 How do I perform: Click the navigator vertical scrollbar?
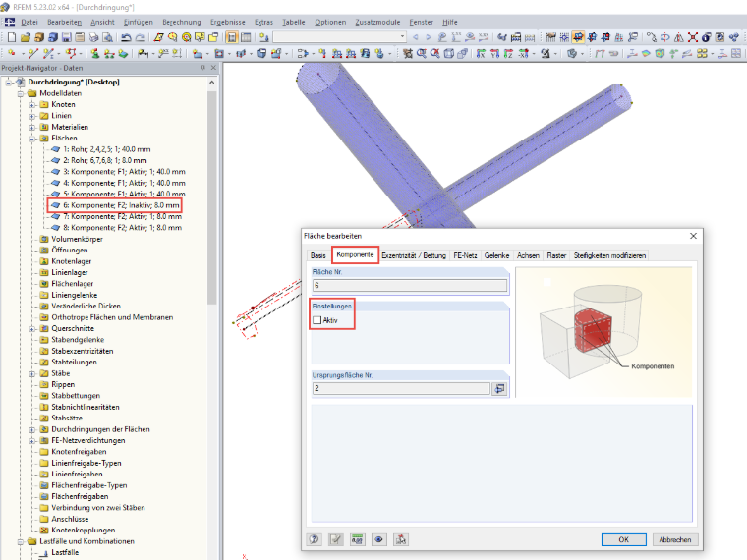(x=212, y=197)
